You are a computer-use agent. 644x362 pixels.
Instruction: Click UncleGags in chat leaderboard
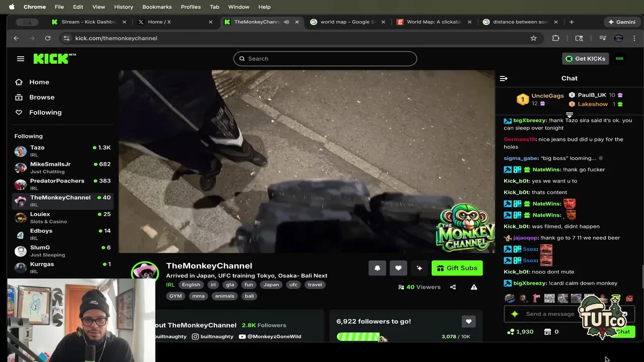(x=547, y=96)
